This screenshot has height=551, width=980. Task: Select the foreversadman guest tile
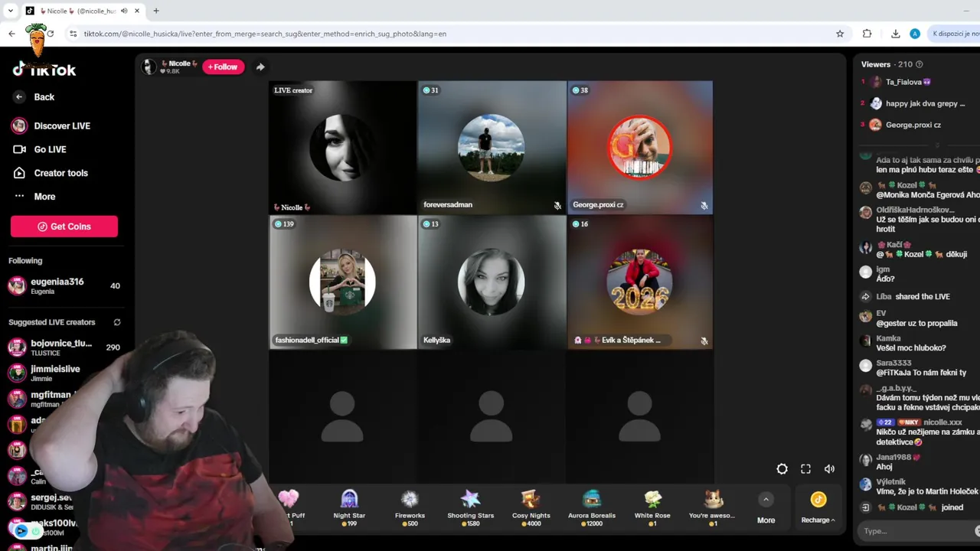492,148
